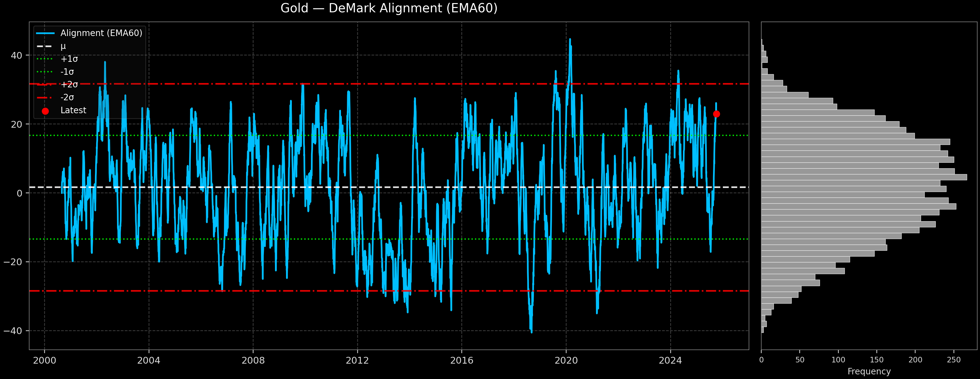
Task: Click the red Latest data point on chart
Action: point(716,114)
